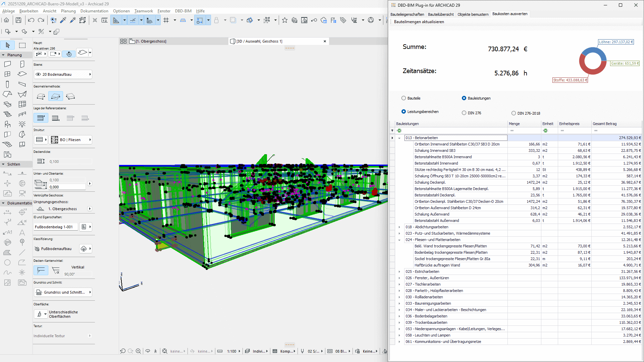This screenshot has width=644, height=362.
Task: Select the Bauteile radio button
Action: [404, 98]
